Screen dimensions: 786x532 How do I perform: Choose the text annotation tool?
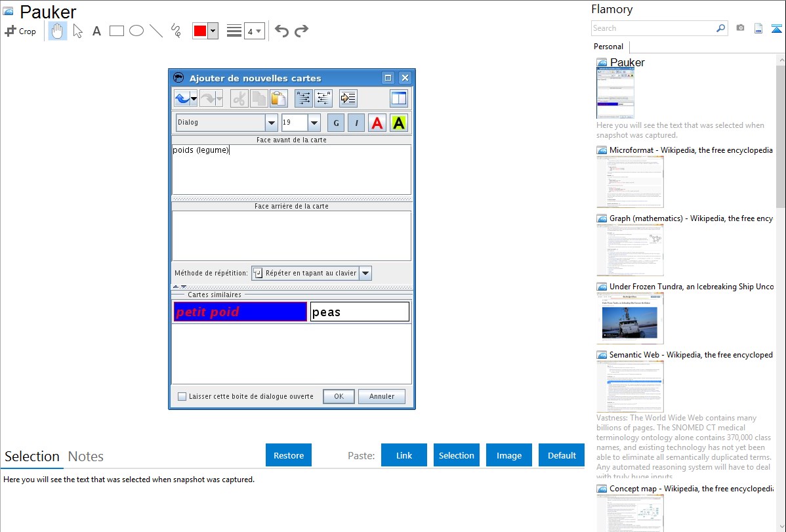click(x=96, y=31)
